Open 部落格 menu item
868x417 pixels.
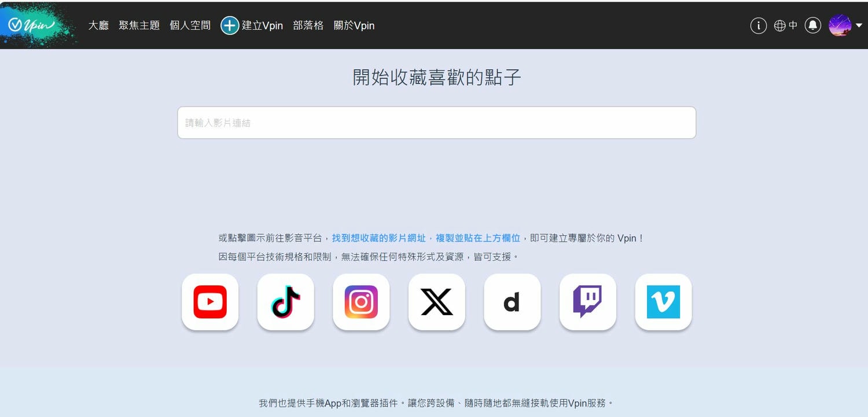click(x=308, y=25)
